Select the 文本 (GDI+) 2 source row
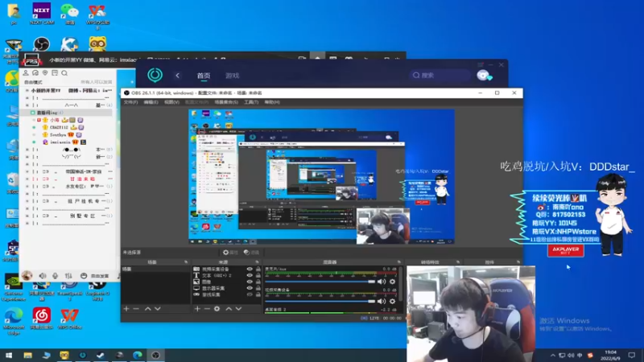Viewport: 644px width, 362px height. pos(227,275)
